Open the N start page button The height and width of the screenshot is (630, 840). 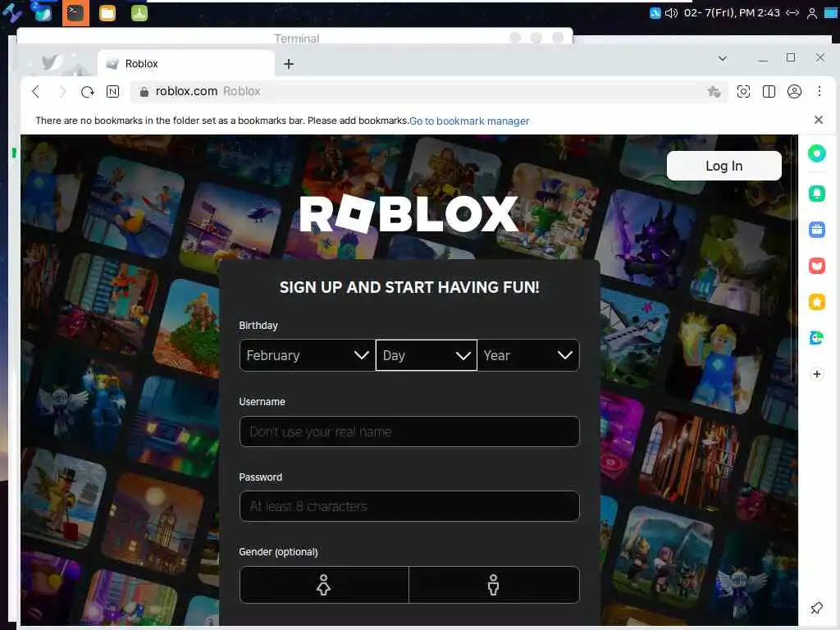coord(112,92)
